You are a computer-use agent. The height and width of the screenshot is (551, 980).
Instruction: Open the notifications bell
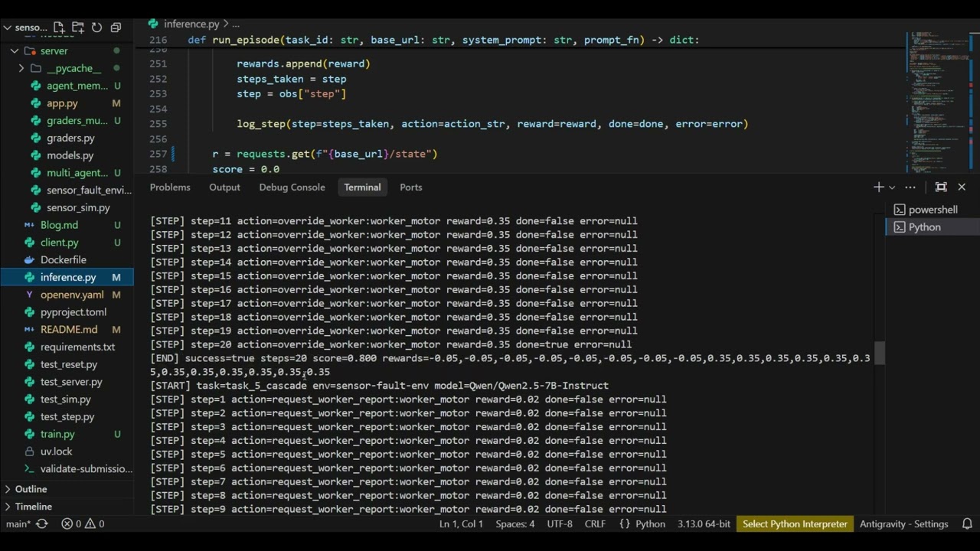coord(967,524)
